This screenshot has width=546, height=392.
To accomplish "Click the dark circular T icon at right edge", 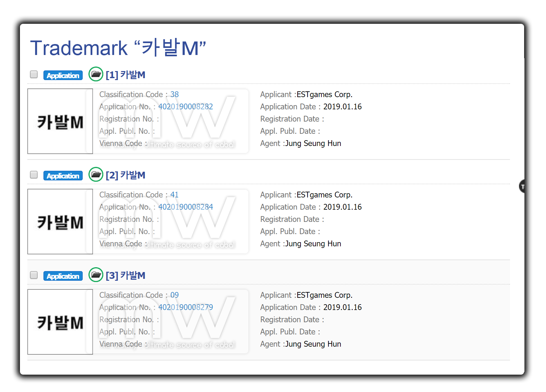I will 522,186.
